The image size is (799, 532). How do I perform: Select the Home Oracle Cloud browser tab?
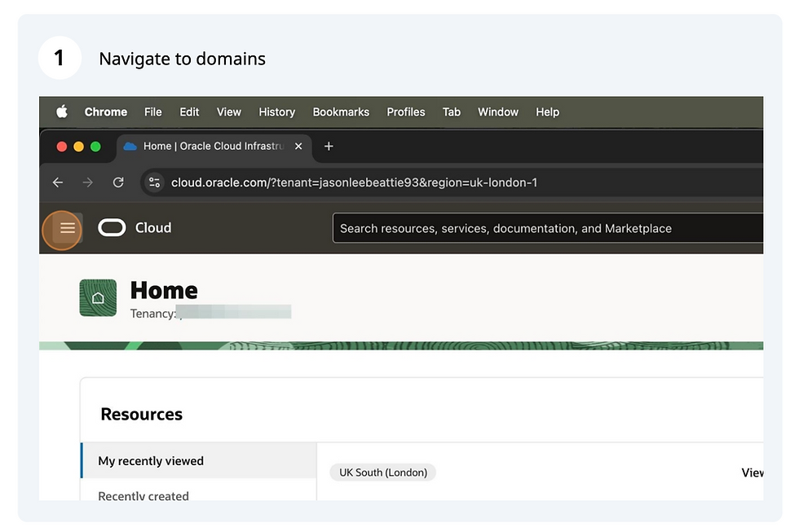point(214,147)
